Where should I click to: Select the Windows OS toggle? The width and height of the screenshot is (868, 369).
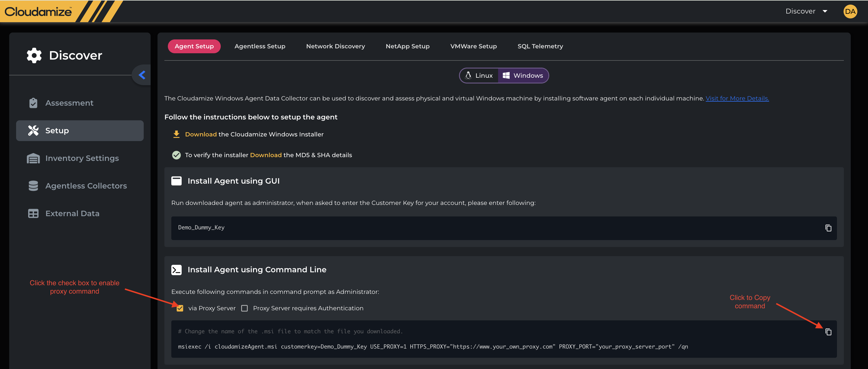coord(523,75)
